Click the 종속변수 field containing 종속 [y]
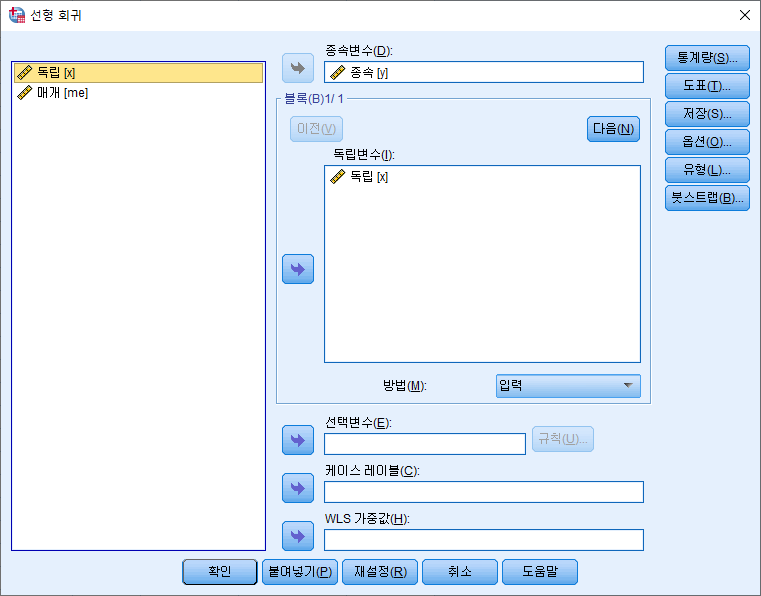 coord(484,72)
